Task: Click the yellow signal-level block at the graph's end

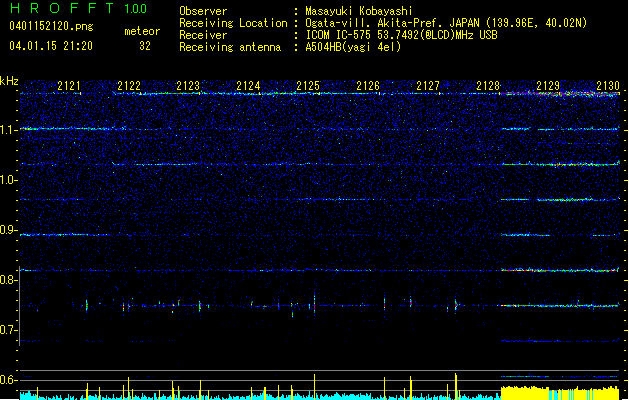Action: pyautogui.click(x=560, y=393)
